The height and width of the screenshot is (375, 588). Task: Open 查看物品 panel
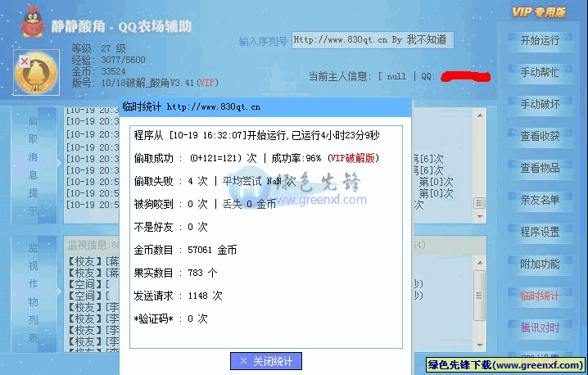click(x=540, y=168)
